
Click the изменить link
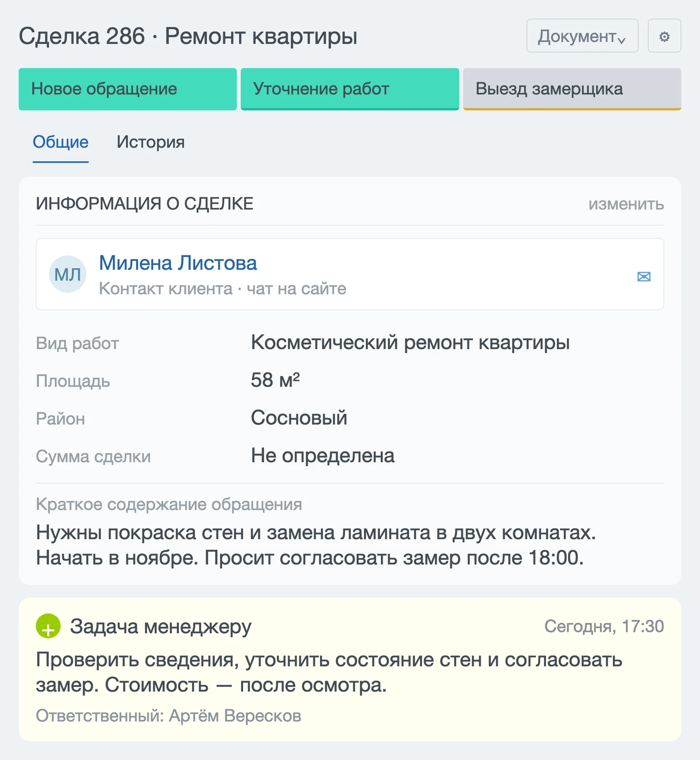[626, 204]
